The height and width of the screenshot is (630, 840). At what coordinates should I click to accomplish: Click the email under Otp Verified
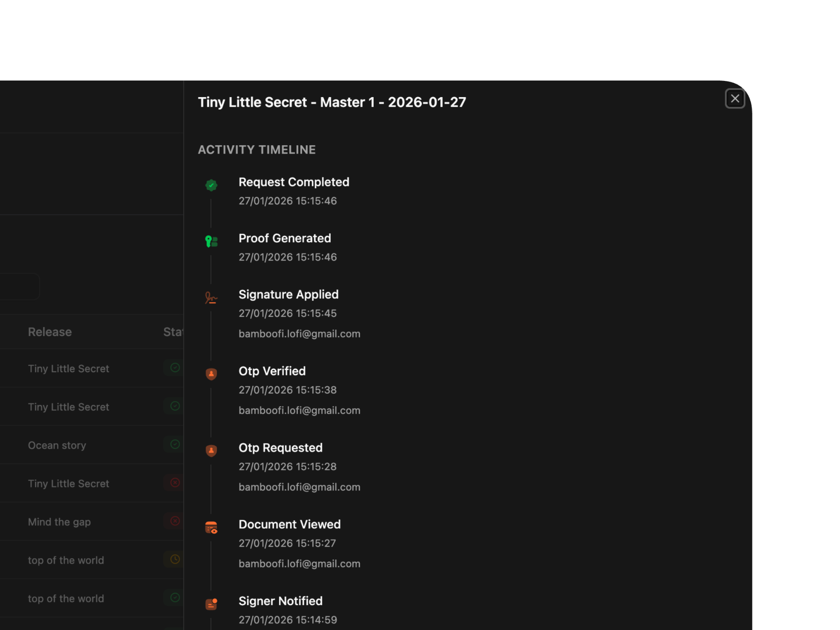pyautogui.click(x=299, y=410)
